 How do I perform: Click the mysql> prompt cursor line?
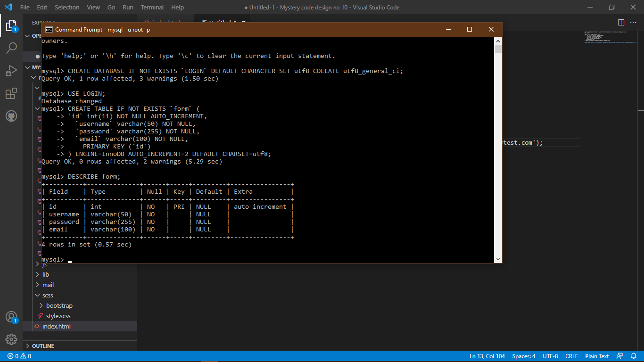click(57, 260)
